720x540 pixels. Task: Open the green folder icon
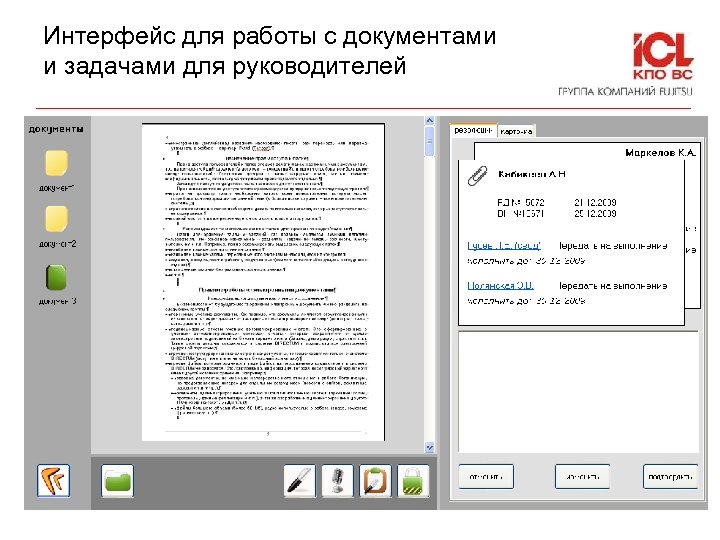point(118,481)
